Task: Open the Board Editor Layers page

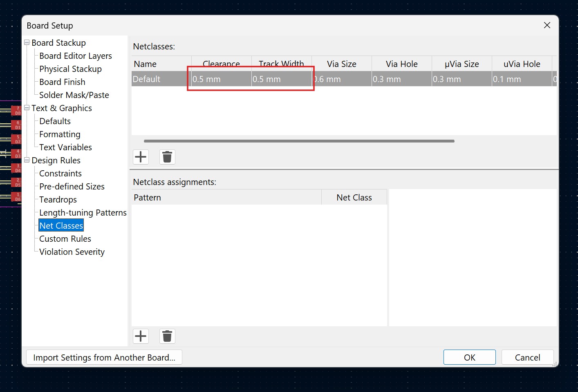Action: (76, 56)
